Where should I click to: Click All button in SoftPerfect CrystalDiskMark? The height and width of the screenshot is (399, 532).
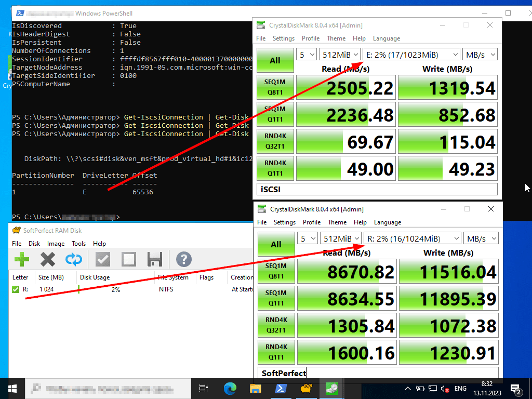tap(276, 244)
